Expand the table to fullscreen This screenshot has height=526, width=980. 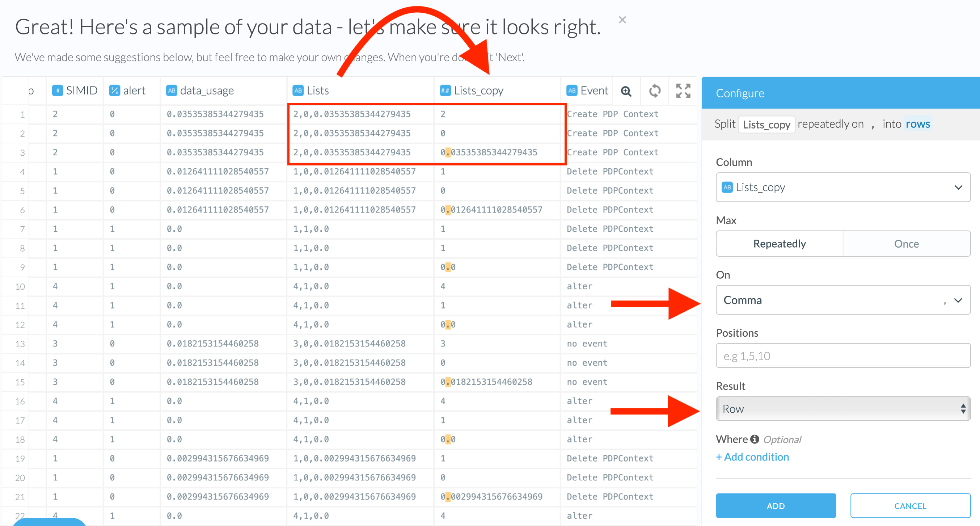click(683, 91)
